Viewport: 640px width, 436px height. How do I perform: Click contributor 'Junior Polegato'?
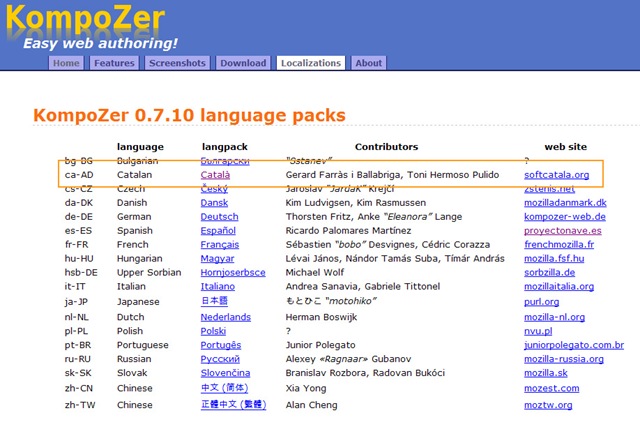[320, 345]
